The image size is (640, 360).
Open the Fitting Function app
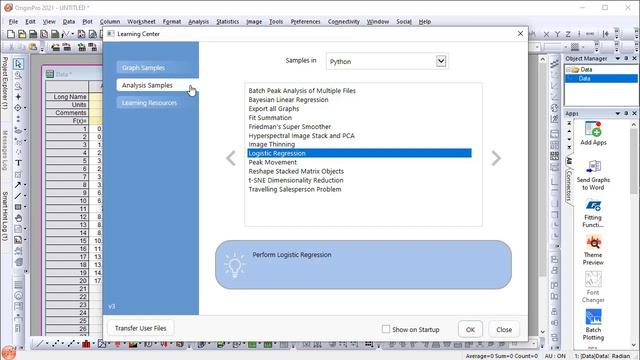coord(593,213)
